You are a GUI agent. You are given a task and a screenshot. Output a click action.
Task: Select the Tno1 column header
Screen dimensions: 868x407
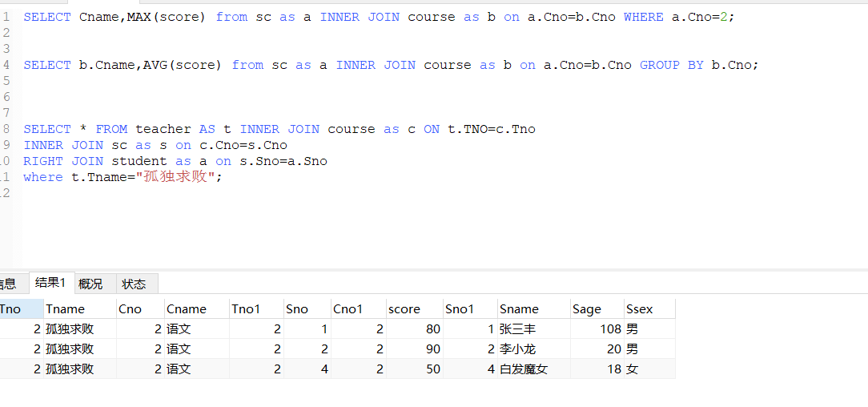pos(246,309)
